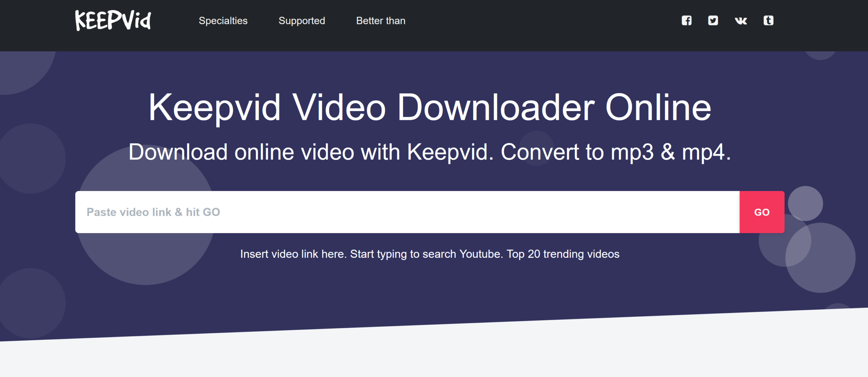Open the Specialties menu item
This screenshot has width=868, height=377.
click(x=223, y=21)
